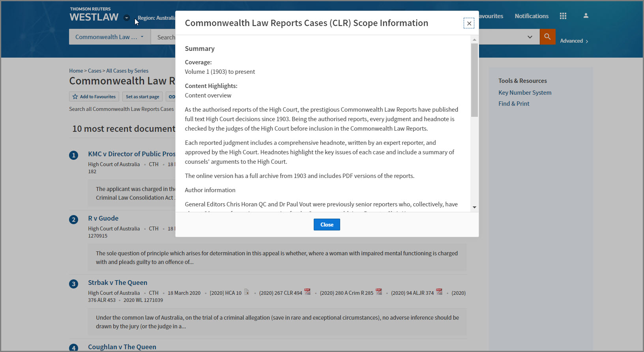Open PDF for (2020) 94 ALJR 374

[x=439, y=292]
